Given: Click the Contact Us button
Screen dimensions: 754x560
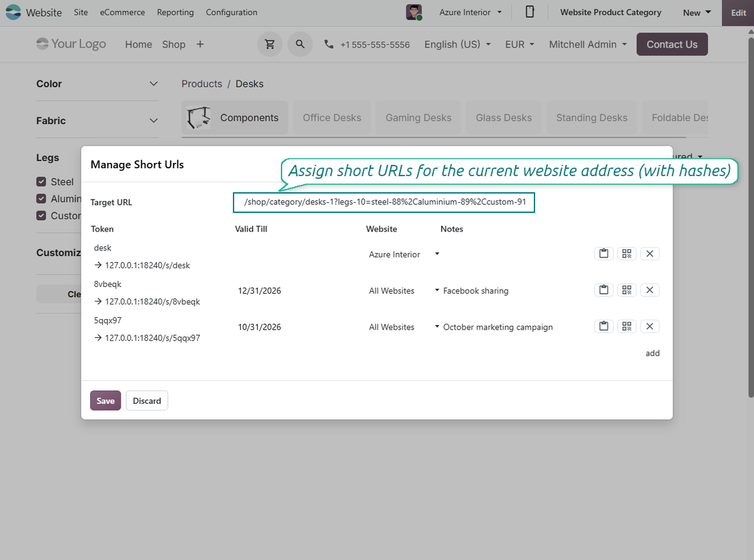Looking at the screenshot, I should coord(672,44).
